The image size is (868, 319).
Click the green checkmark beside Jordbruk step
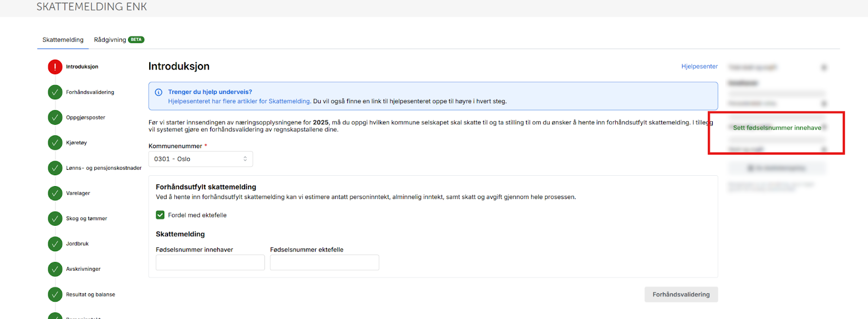point(55,244)
